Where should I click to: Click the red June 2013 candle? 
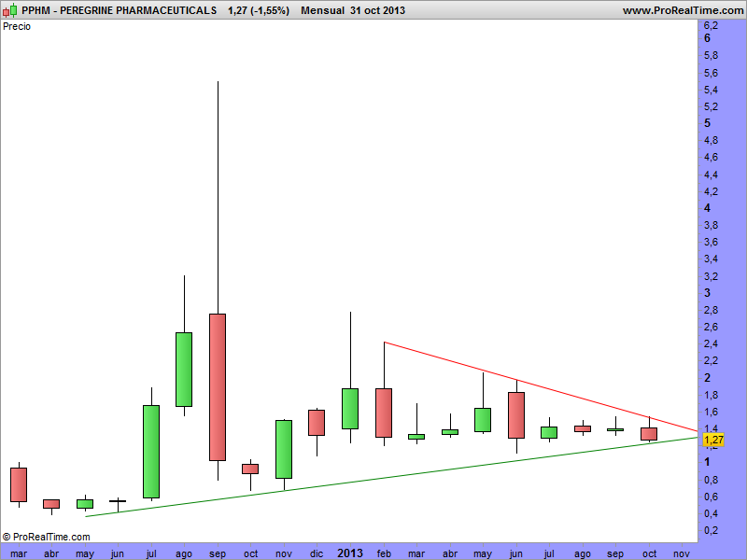click(516, 415)
